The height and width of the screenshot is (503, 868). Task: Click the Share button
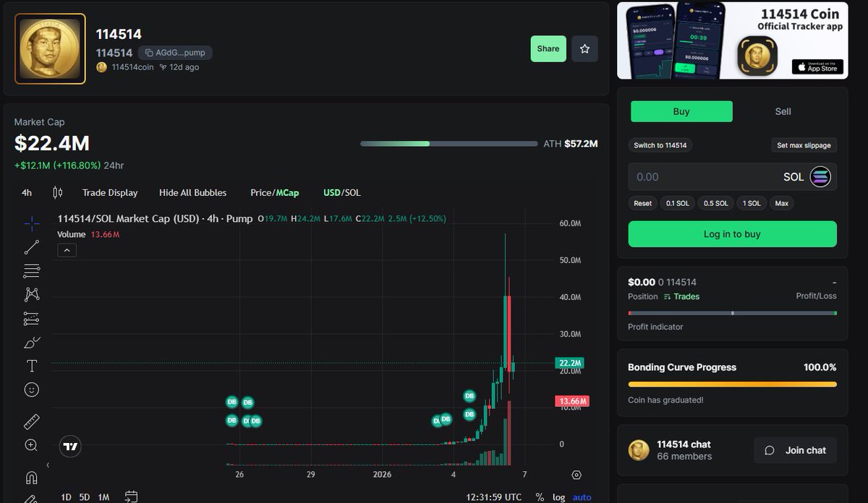(x=548, y=48)
